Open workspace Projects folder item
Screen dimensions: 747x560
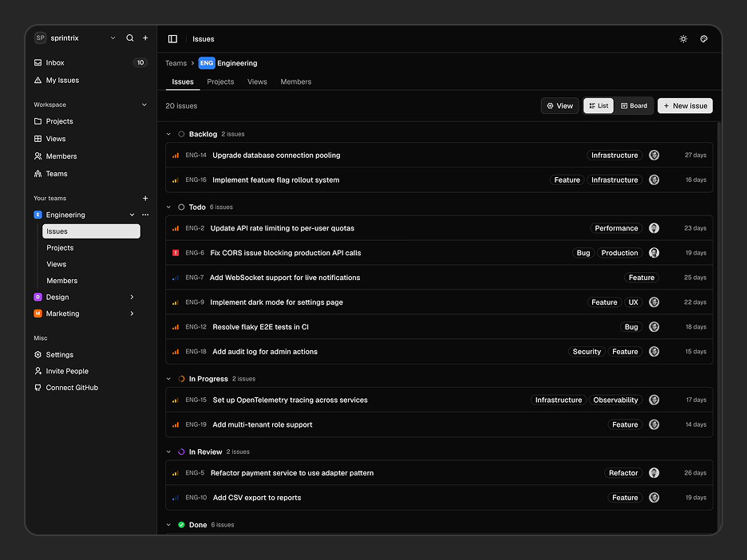point(90,121)
